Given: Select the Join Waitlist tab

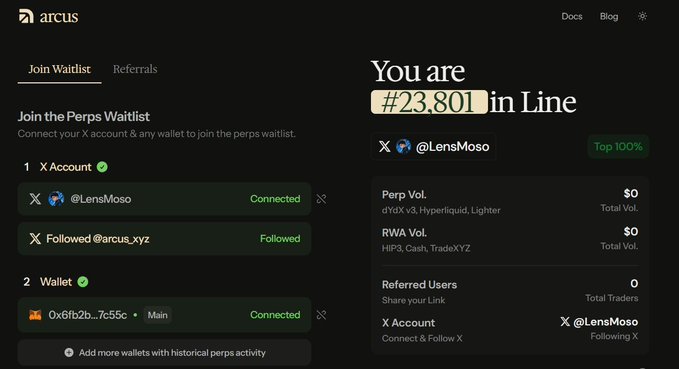Looking at the screenshot, I should tap(60, 69).
